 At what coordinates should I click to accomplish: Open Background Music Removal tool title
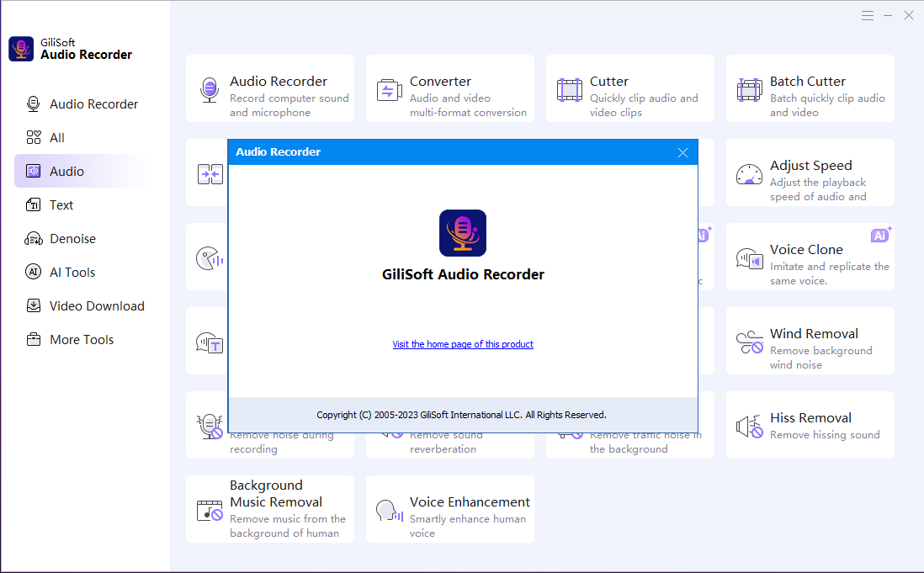point(276,494)
